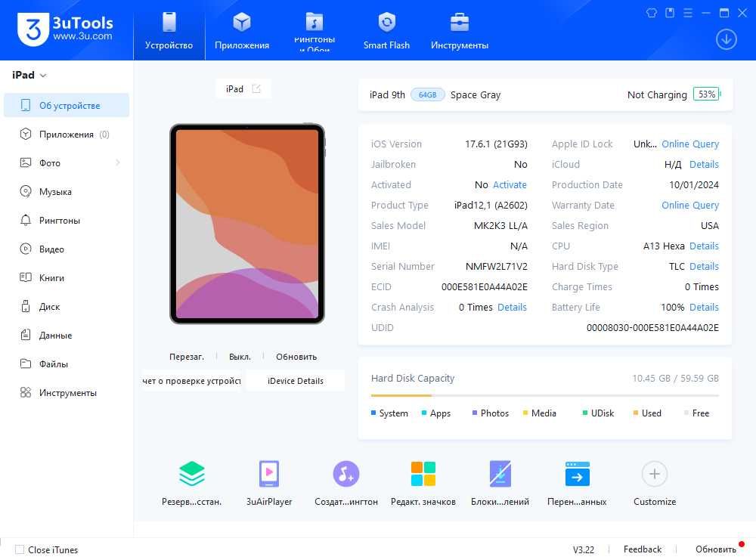The height and width of the screenshot is (560, 756).
Task: Open Crash Analysis Details link
Action: coord(512,307)
